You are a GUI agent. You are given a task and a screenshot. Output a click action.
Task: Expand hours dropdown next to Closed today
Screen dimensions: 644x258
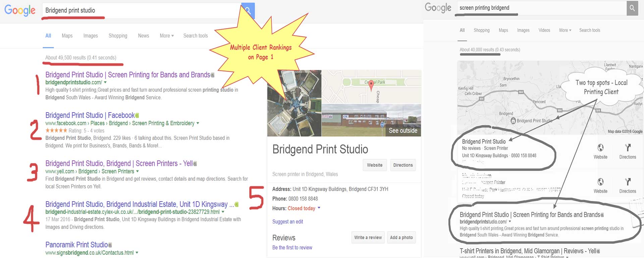tap(319, 208)
